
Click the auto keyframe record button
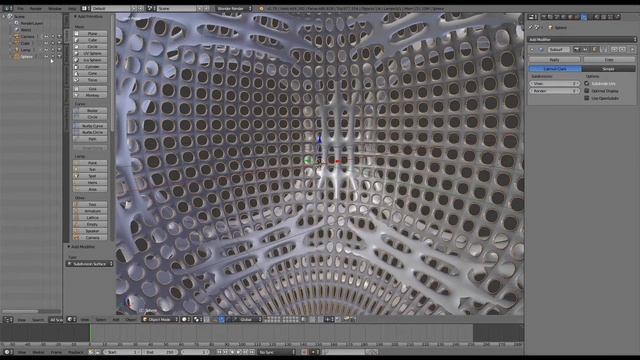tap(304, 352)
